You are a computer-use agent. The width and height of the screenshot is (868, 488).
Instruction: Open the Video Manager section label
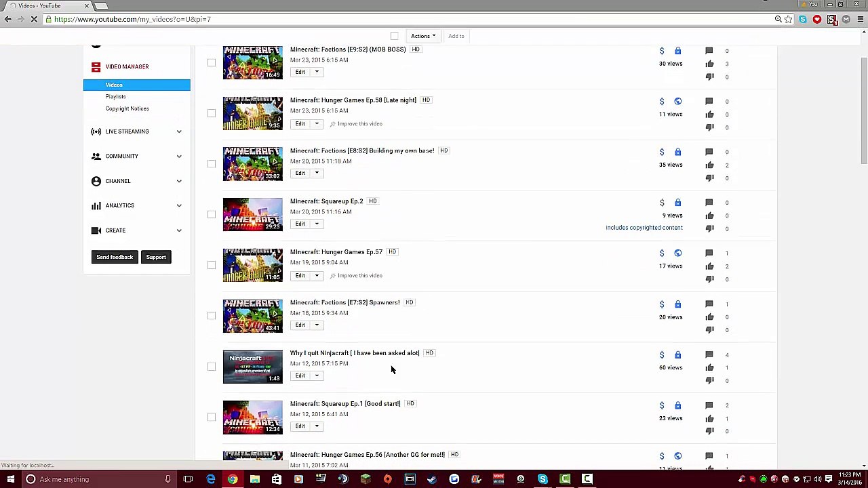(x=127, y=66)
